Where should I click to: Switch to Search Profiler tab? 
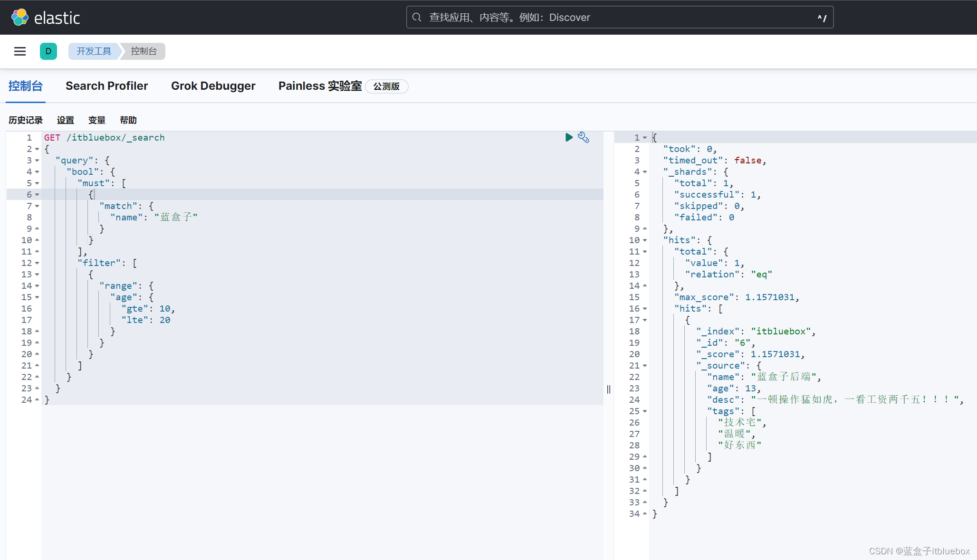tap(106, 86)
